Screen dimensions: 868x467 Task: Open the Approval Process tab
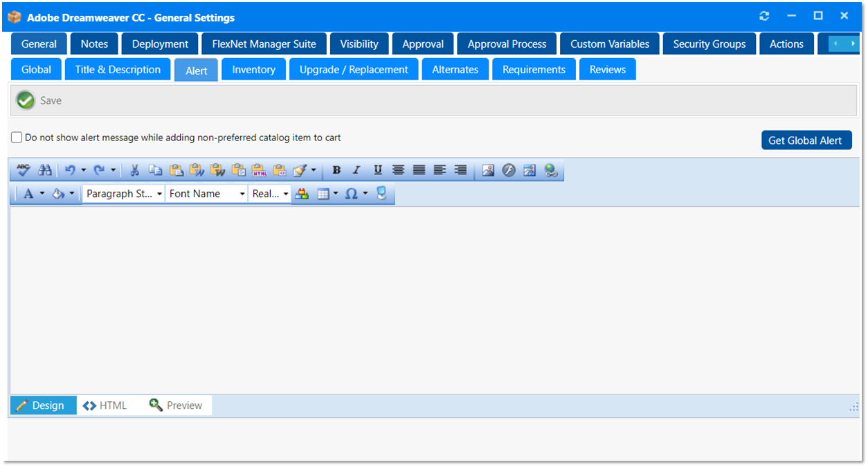tap(507, 44)
